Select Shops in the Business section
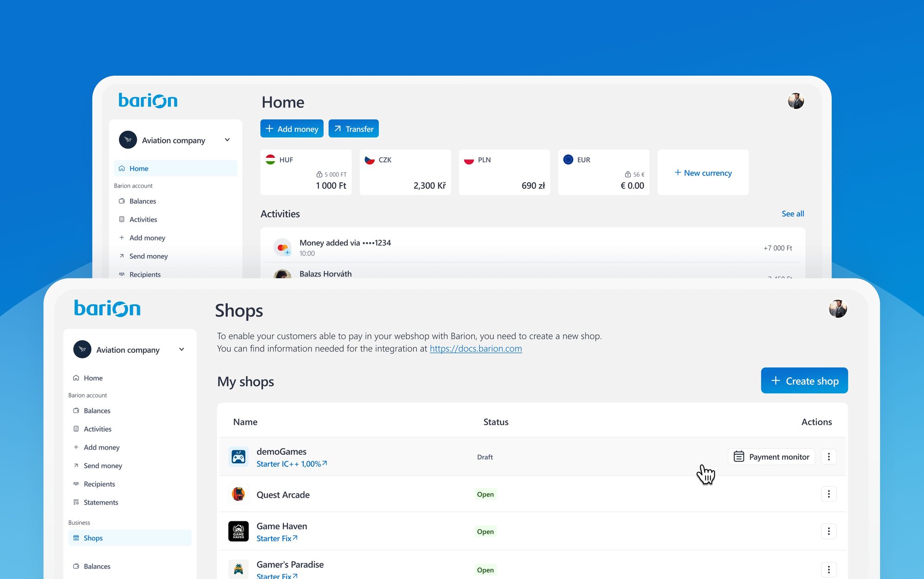The width and height of the screenshot is (924, 579). point(130,538)
